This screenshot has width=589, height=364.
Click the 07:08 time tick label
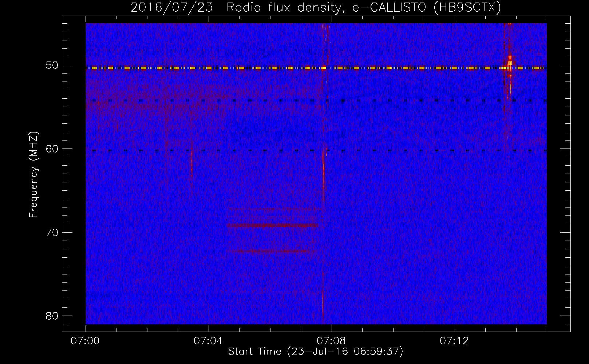pyautogui.click(x=331, y=341)
